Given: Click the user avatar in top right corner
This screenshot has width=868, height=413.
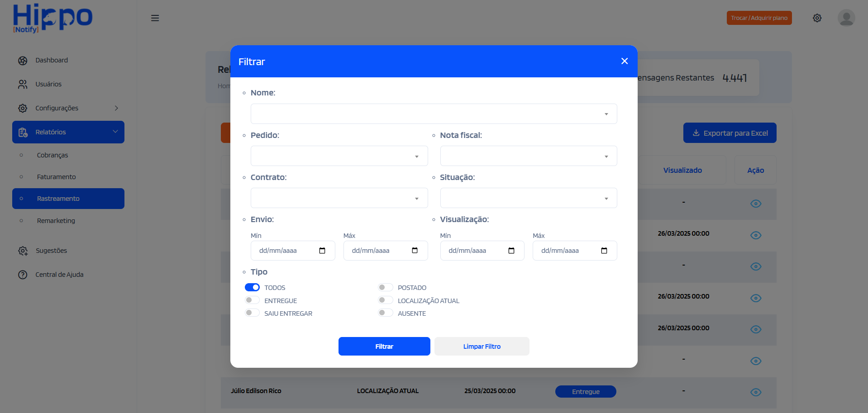Looking at the screenshot, I should pyautogui.click(x=846, y=18).
